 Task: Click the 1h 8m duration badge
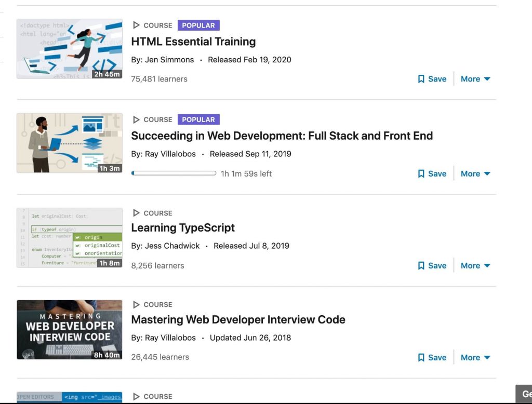(109, 263)
